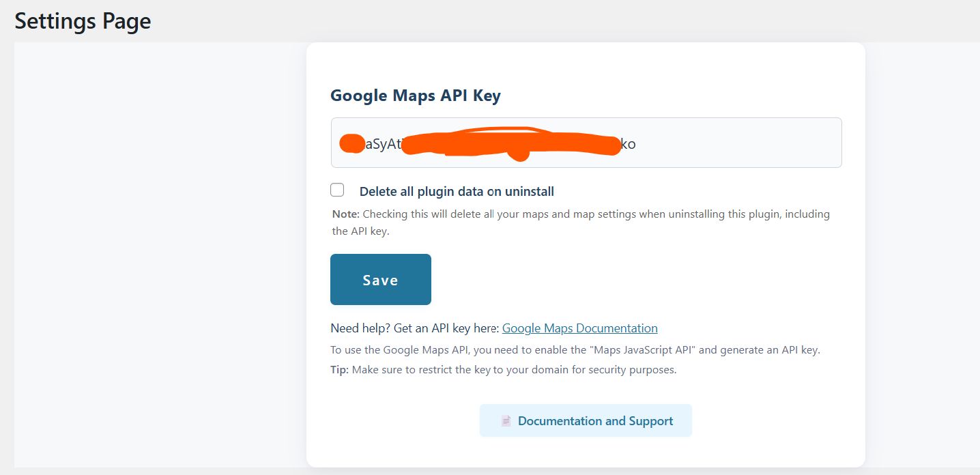
Task: Click the "Maps JavaScript API" instruction text
Action: point(575,350)
